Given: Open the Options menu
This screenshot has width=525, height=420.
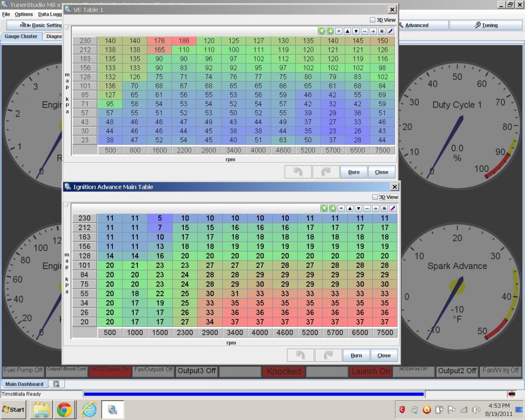Looking at the screenshot, I should coord(24,14).
